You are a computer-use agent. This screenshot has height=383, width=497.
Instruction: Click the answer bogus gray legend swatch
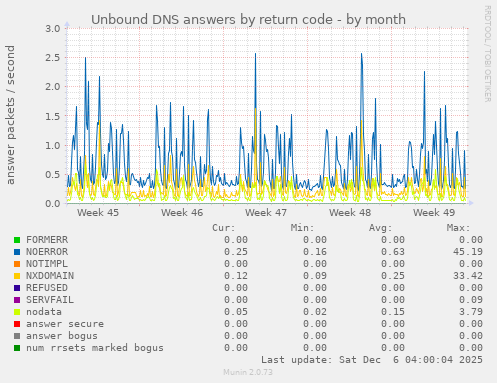point(17,336)
